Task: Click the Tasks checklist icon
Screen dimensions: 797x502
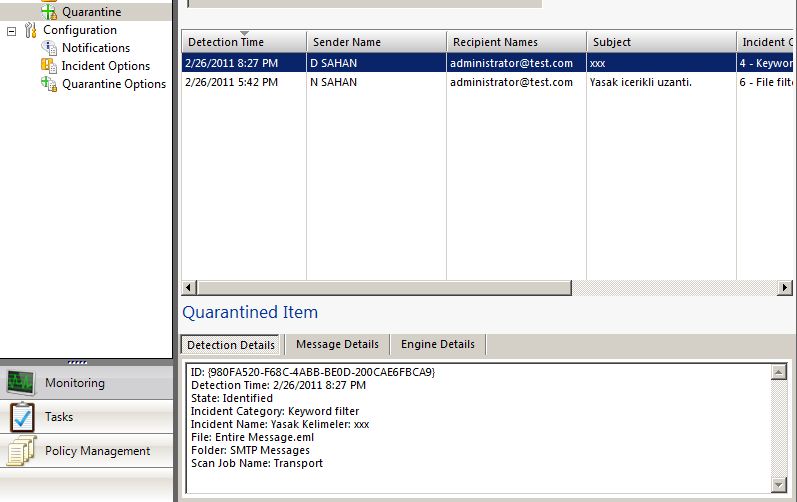Action: click(x=22, y=417)
